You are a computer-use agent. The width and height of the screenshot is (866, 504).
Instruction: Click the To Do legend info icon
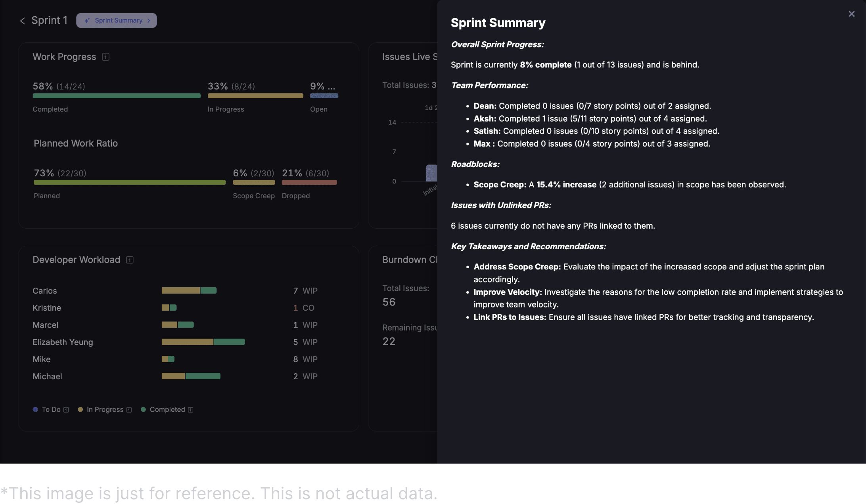(x=66, y=410)
